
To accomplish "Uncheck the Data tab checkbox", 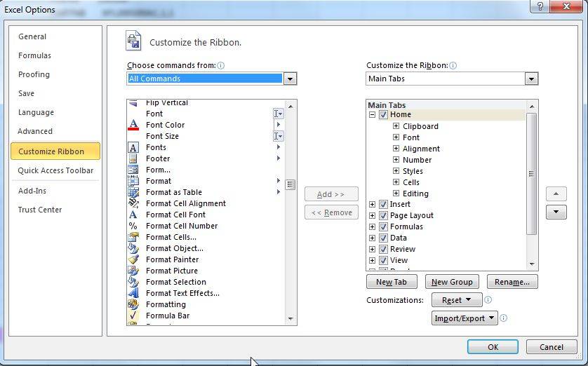I will click(383, 238).
